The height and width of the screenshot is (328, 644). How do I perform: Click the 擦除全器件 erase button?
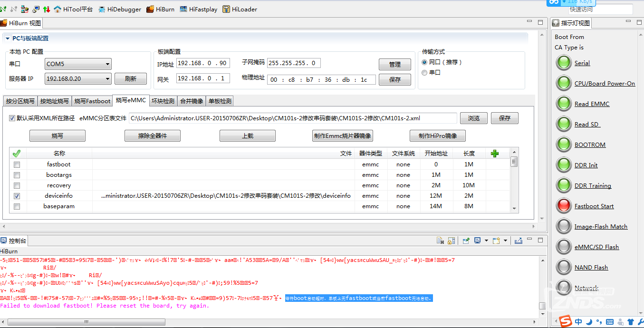[153, 136]
